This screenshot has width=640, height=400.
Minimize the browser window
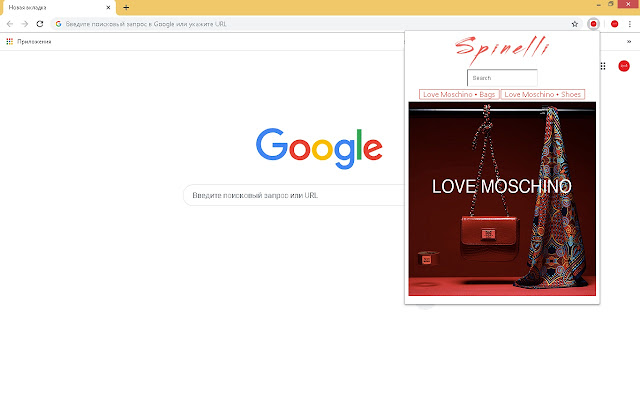(598, 4)
